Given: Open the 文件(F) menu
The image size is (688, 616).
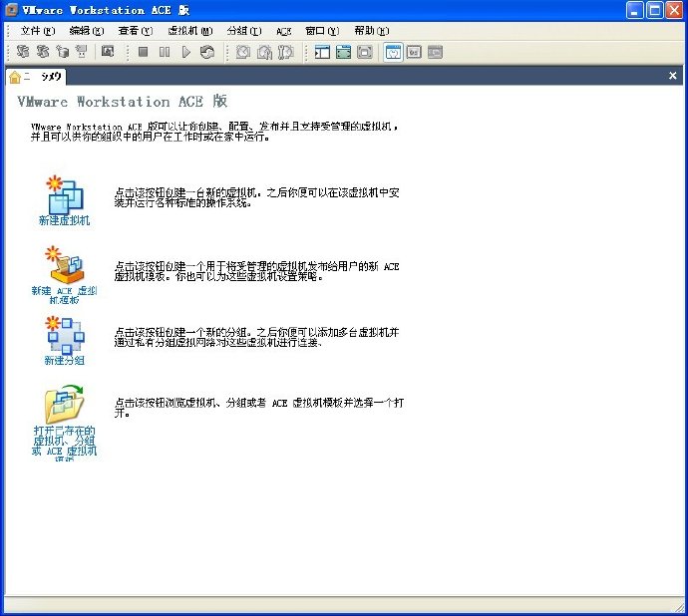Looking at the screenshot, I should [x=38, y=31].
